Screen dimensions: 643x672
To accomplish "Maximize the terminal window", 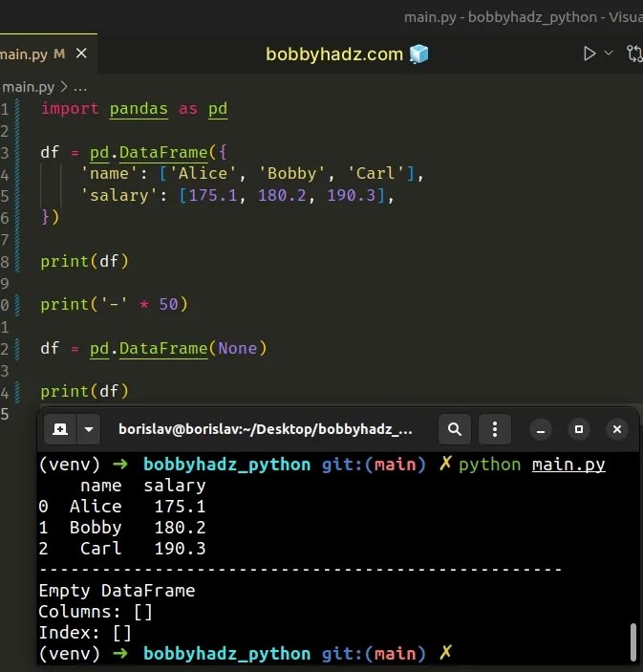I will [x=579, y=429].
